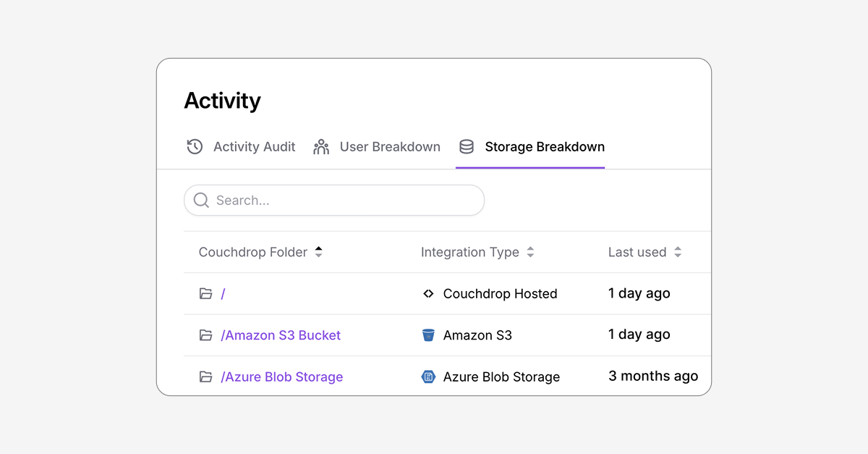The image size is (868, 454).
Task: Click the Integration Type column header
Action: point(470,252)
